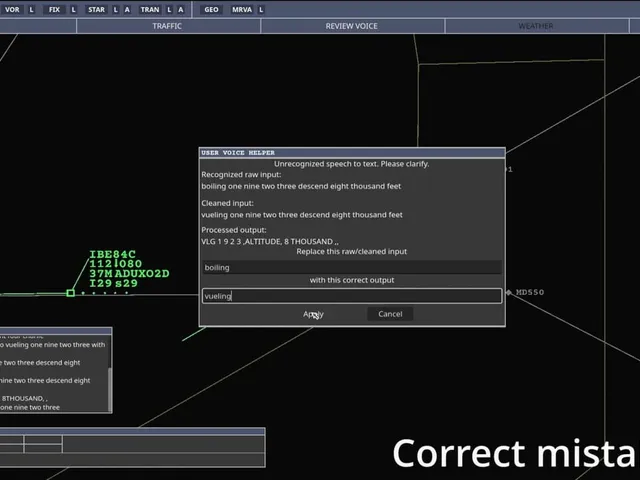Image resolution: width=640 pixels, height=480 pixels.
Task: Click the recognized raw input text 'boiling one nine two three...'
Action: pos(301,186)
